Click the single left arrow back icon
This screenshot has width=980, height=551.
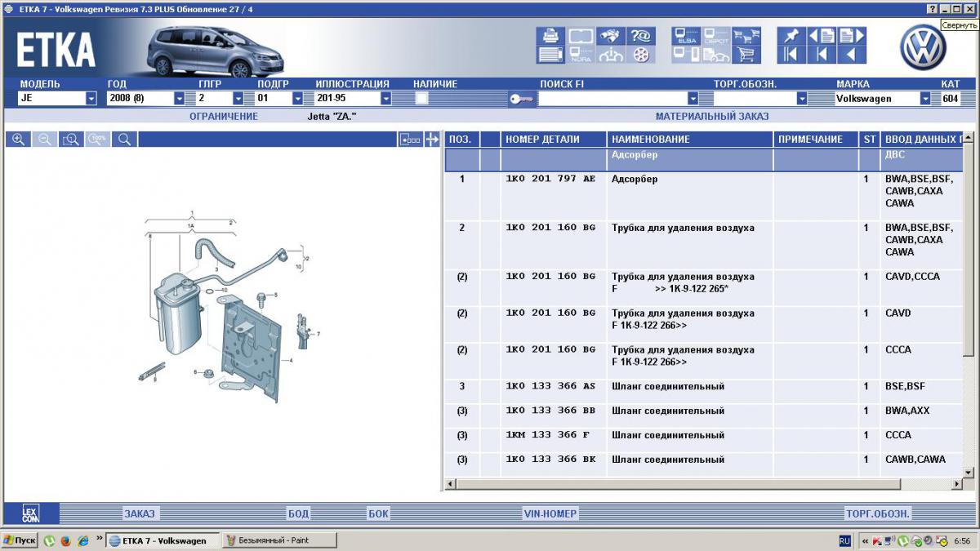pos(852,55)
